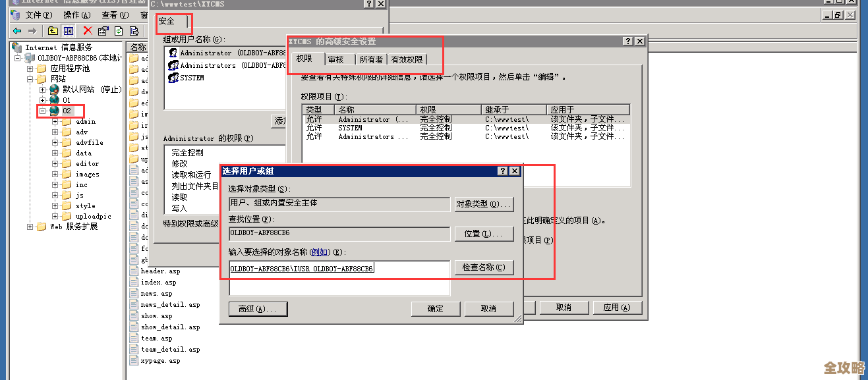
Task: Click the back navigation arrow icon
Action: pos(15,30)
